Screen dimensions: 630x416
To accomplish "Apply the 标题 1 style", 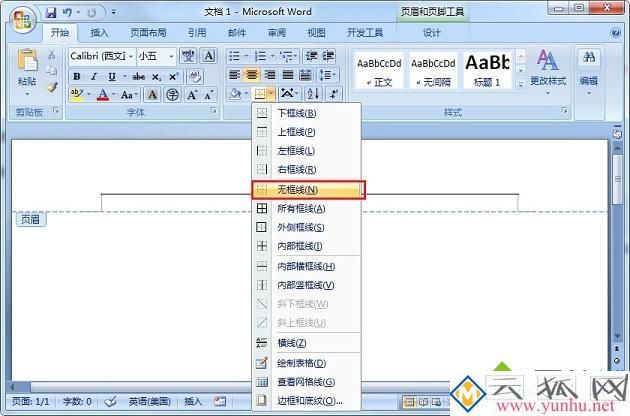I will pos(487,70).
